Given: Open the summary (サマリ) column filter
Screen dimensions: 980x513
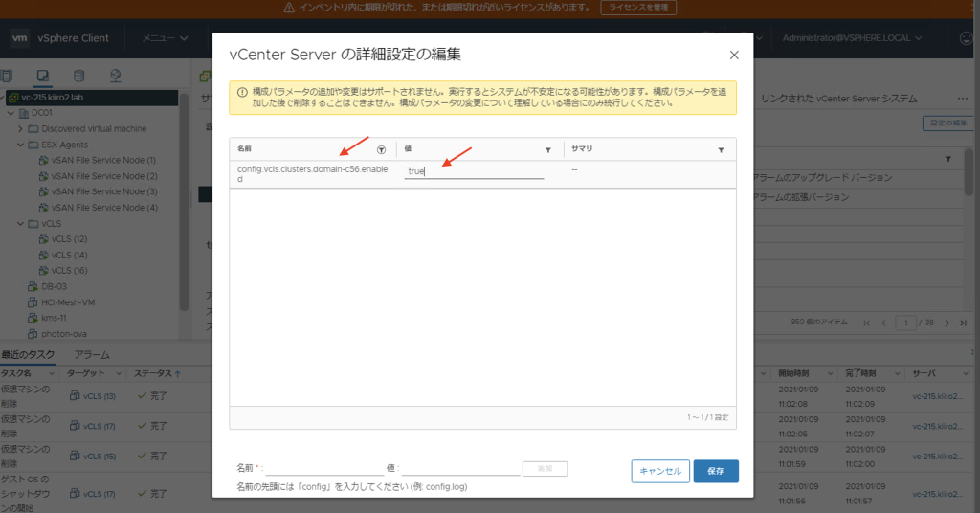Looking at the screenshot, I should (721, 150).
